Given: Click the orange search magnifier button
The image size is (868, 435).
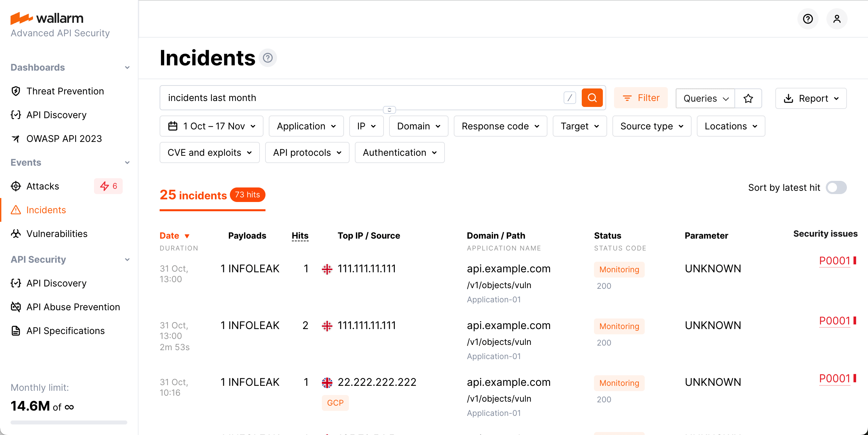Looking at the screenshot, I should [592, 98].
